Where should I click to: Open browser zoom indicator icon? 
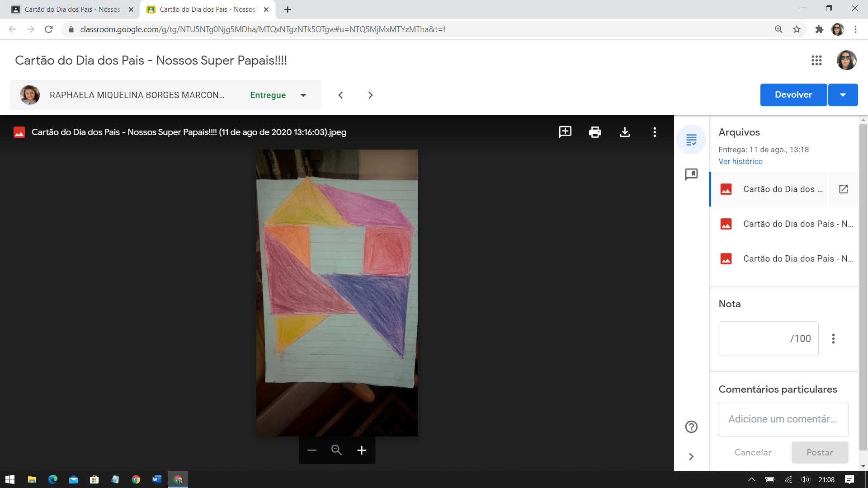(778, 29)
